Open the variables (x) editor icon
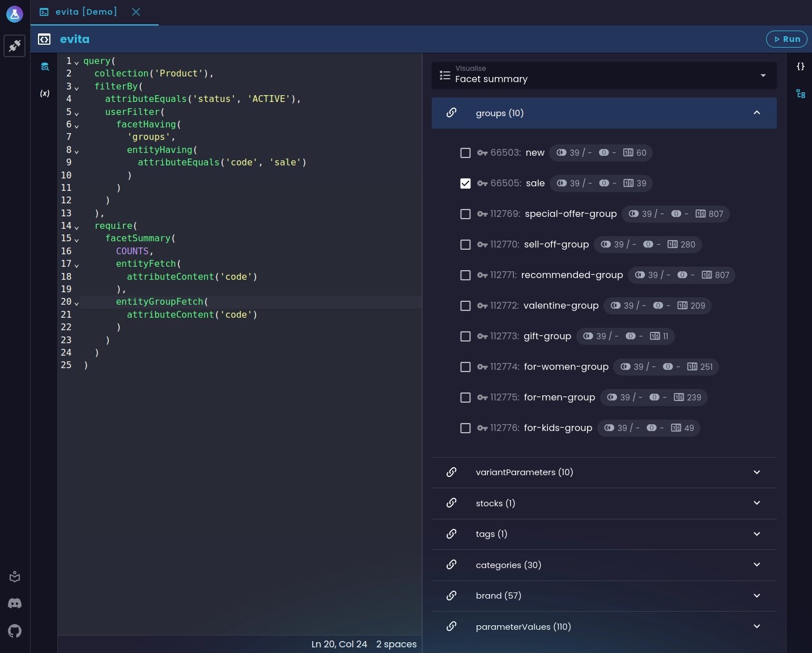Viewport: 812px width, 653px height. [x=45, y=93]
